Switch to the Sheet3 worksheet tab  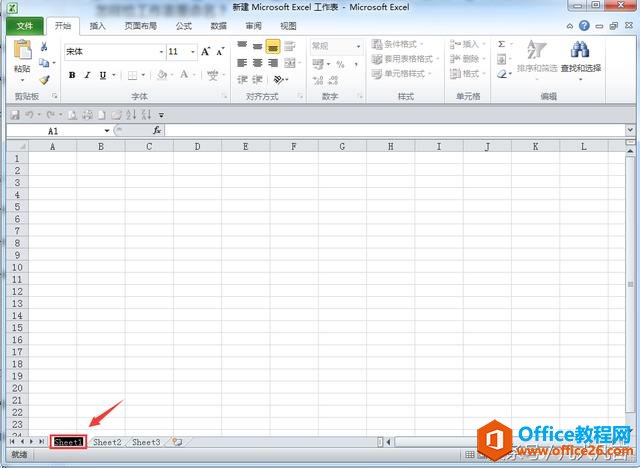(146, 442)
